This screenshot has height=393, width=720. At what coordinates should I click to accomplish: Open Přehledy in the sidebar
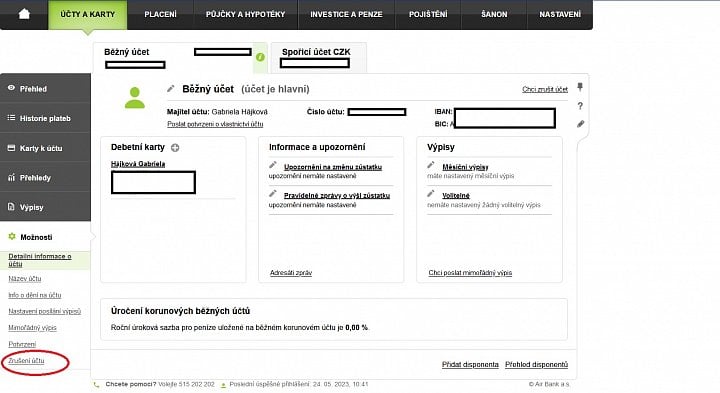click(x=45, y=177)
